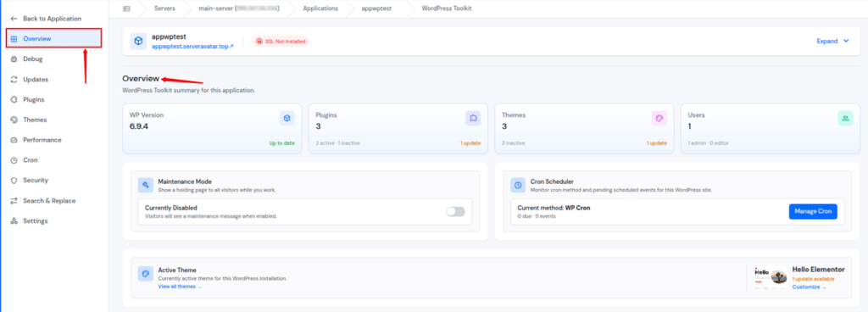Click the Plugins puzzle icon in the sidebar
The width and height of the screenshot is (868, 312).
point(14,99)
